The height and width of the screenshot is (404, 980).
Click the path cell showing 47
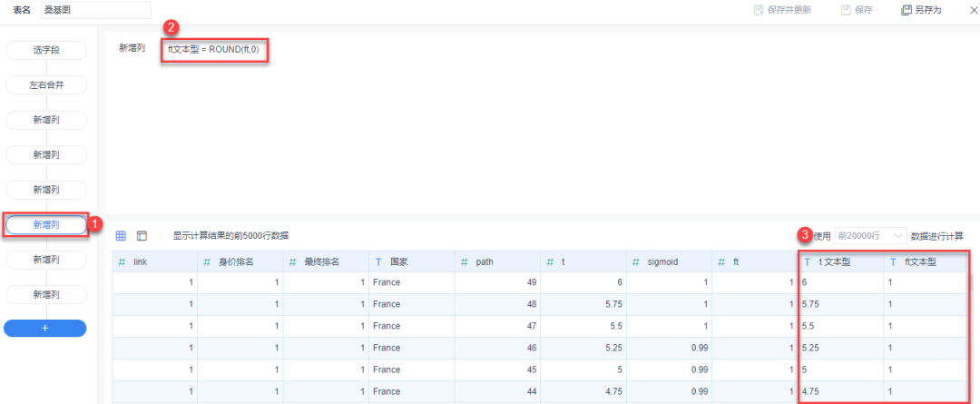[x=497, y=327]
